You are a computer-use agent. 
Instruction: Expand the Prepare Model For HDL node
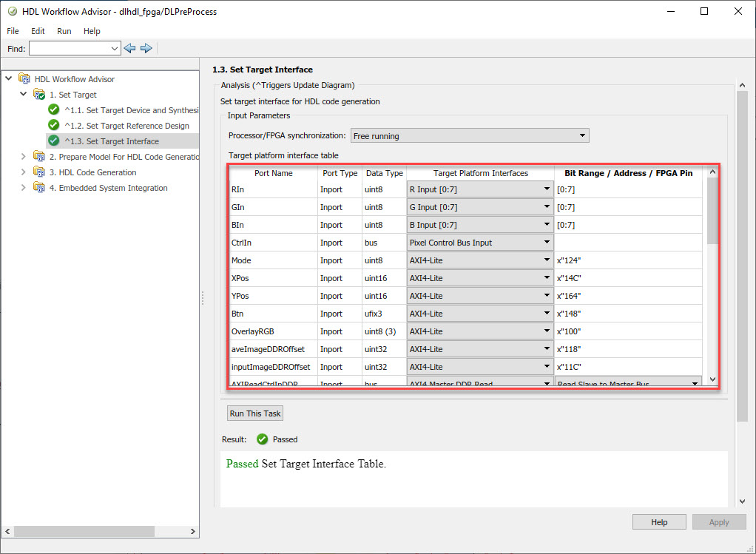(24, 157)
